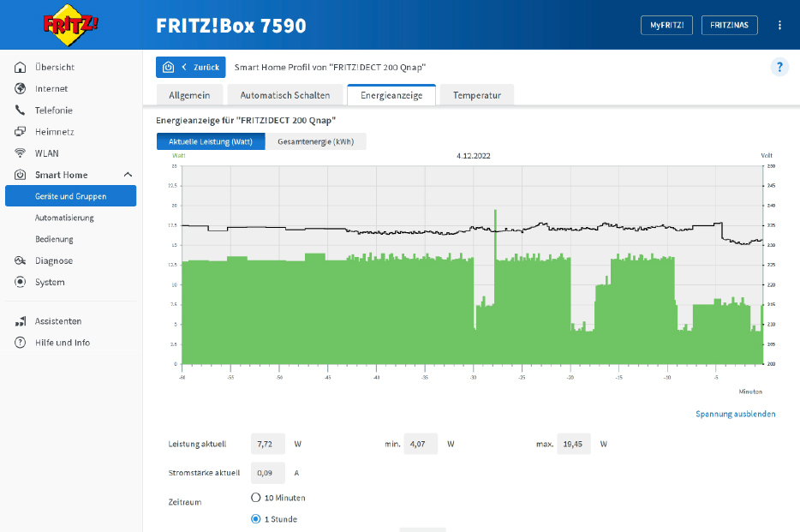Click the min. power value field

coord(421,444)
